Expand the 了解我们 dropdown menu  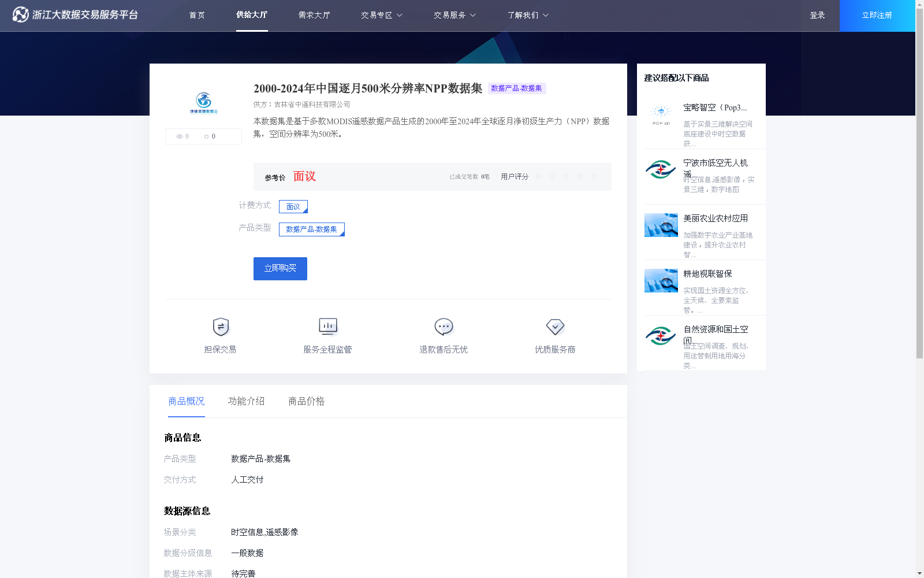click(x=527, y=15)
